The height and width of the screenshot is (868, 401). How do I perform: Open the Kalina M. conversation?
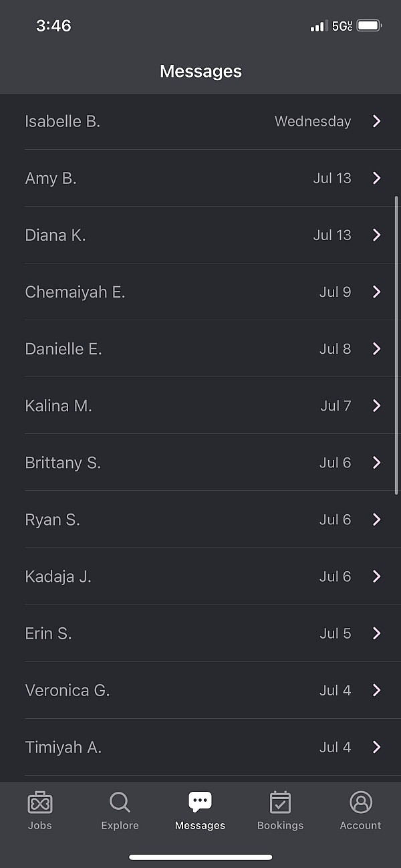point(59,406)
